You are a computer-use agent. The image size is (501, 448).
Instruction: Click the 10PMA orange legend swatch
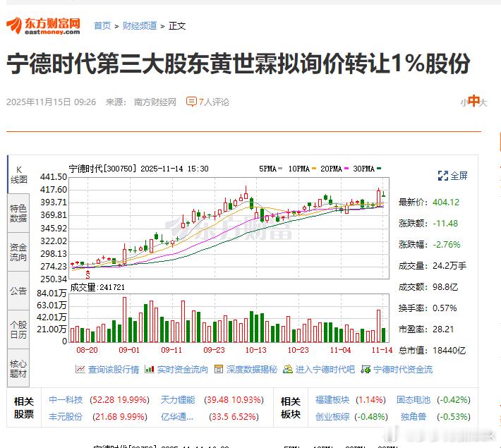click(314, 169)
